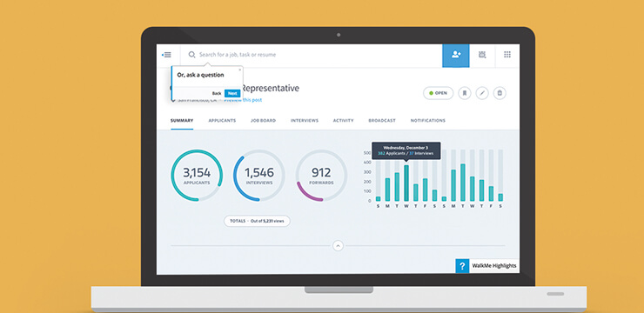Click the search magnifier icon
Image resolution: width=644 pixels, height=313 pixels.
click(x=191, y=55)
